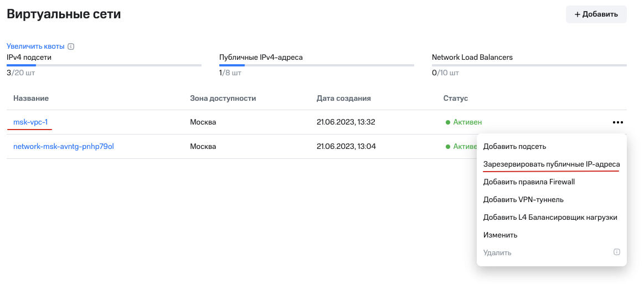Click the Дата создания column header

(x=343, y=99)
